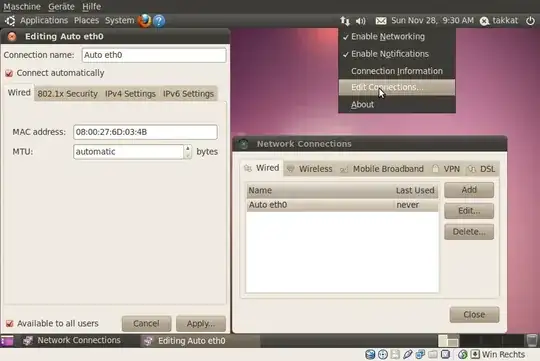Click the MTU automatic value field
Screen dimensions: 540x361
(x=129, y=152)
